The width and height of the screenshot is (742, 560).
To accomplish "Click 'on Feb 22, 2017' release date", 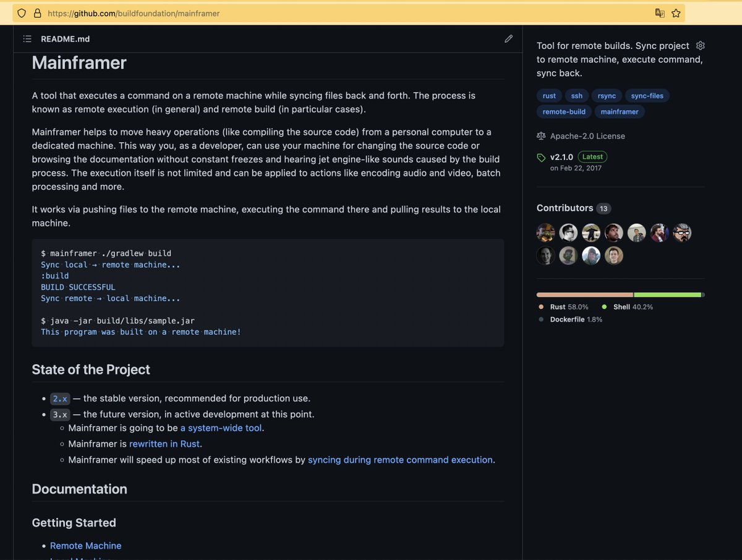I will 576,168.
